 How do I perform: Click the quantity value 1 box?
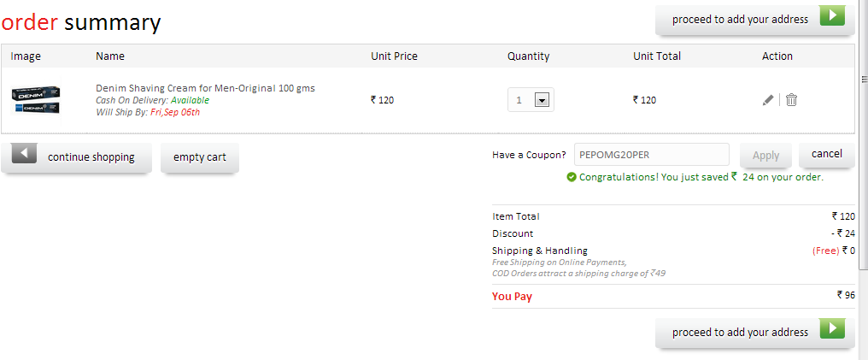pyautogui.click(x=531, y=100)
